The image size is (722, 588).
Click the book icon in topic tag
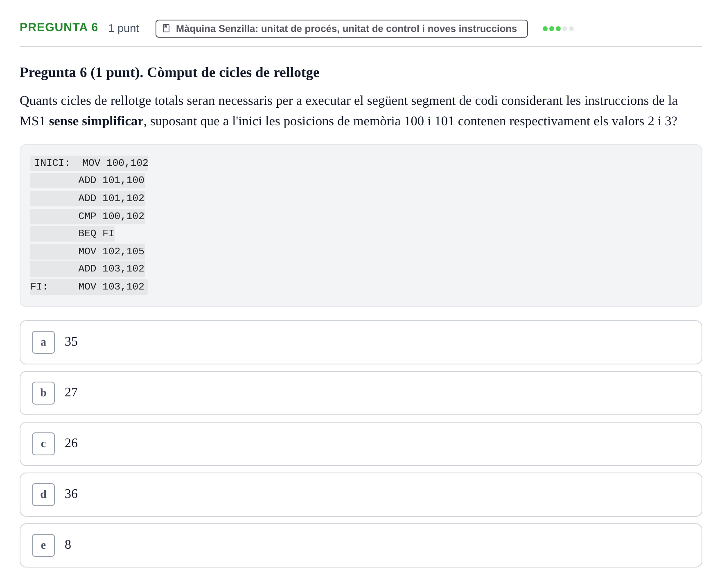click(x=166, y=28)
